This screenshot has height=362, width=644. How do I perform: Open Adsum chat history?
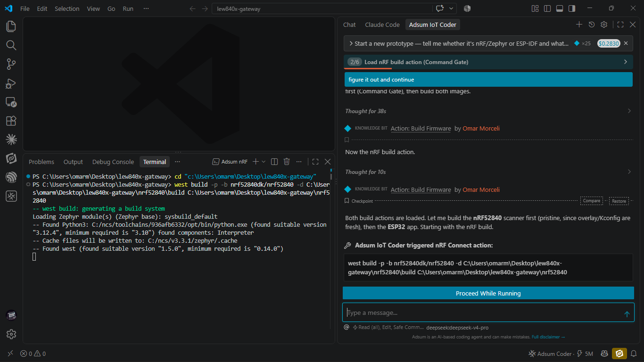tap(592, 25)
